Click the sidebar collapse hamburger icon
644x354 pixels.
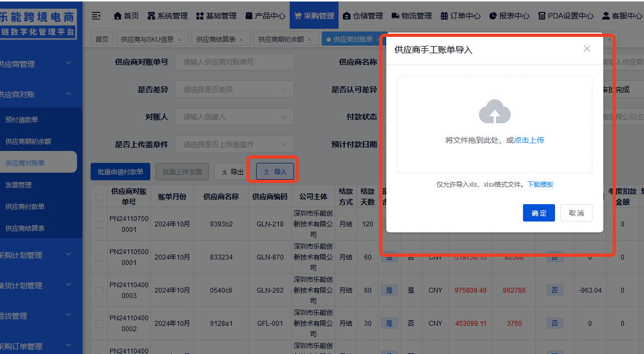pyautogui.click(x=96, y=15)
